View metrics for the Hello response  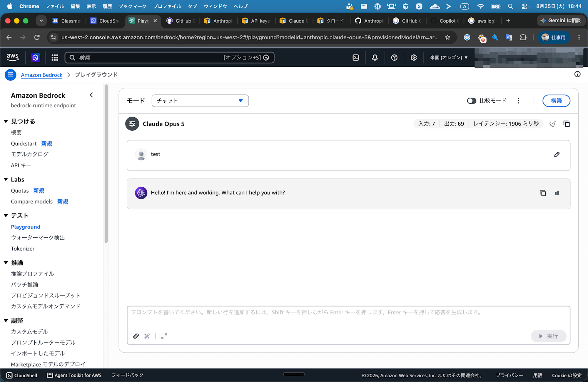[x=557, y=193]
